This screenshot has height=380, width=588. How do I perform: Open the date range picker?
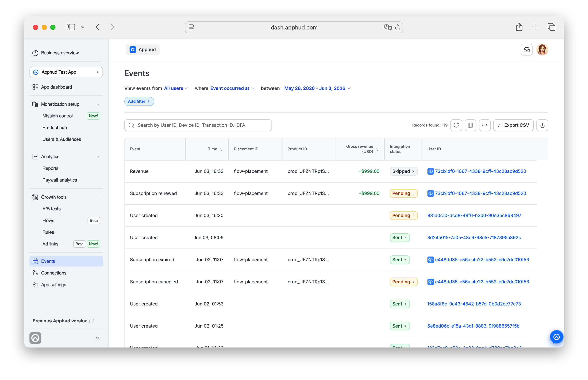[318, 88]
